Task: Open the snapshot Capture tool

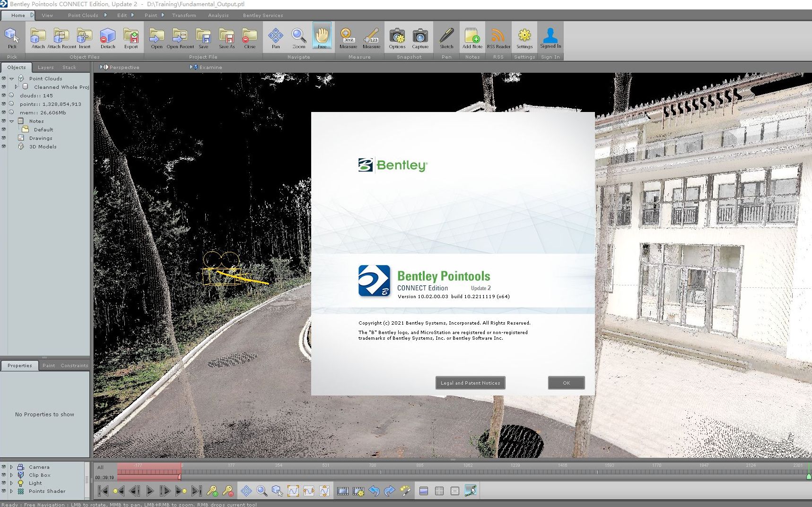Action: (420, 37)
